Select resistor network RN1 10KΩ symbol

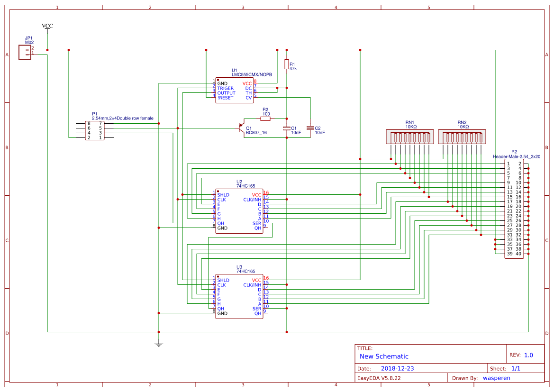tap(410, 137)
